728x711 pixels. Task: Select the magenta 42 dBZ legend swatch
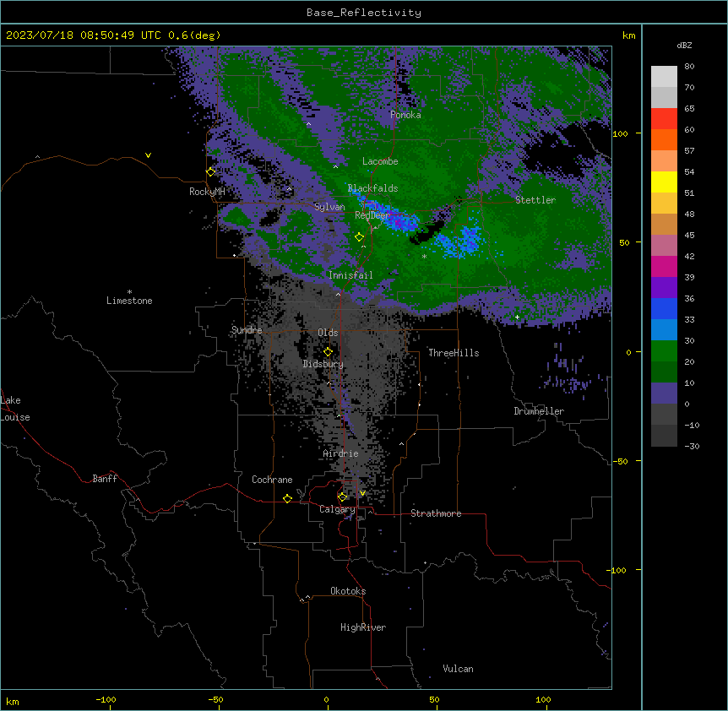pyautogui.click(x=664, y=266)
